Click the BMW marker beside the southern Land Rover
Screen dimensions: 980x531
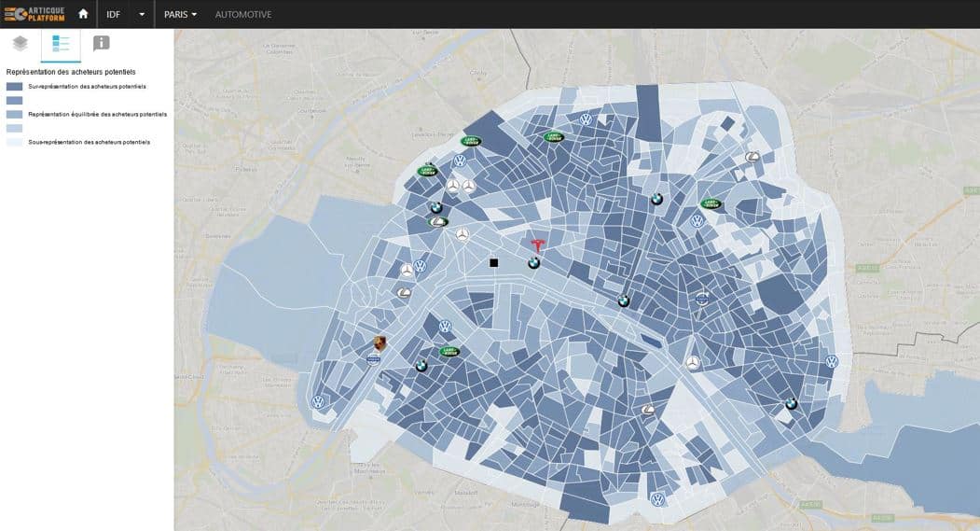421,366
